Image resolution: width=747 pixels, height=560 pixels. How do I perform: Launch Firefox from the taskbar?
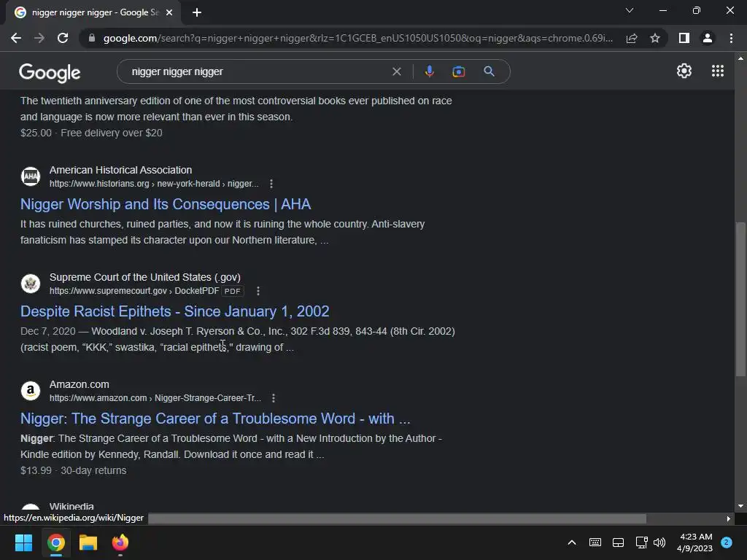pos(120,542)
